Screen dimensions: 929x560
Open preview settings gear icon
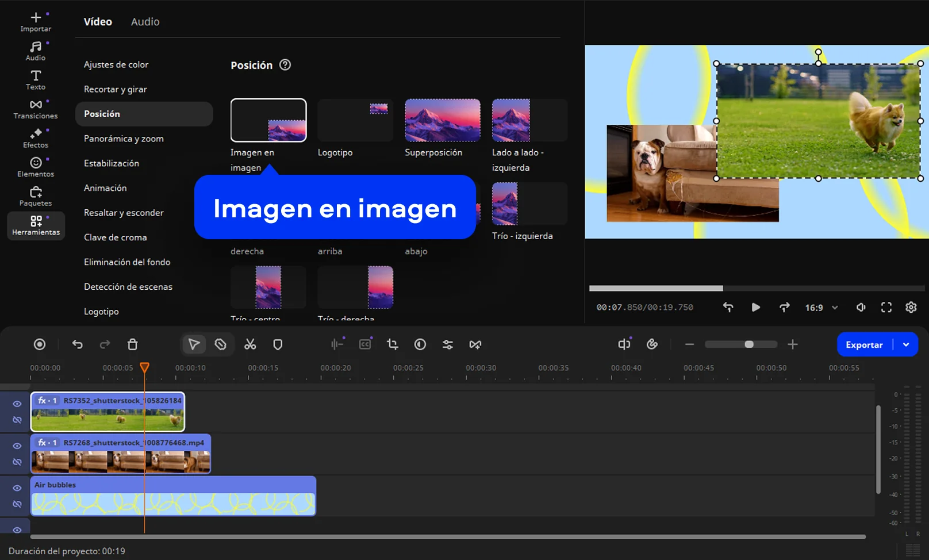911,308
